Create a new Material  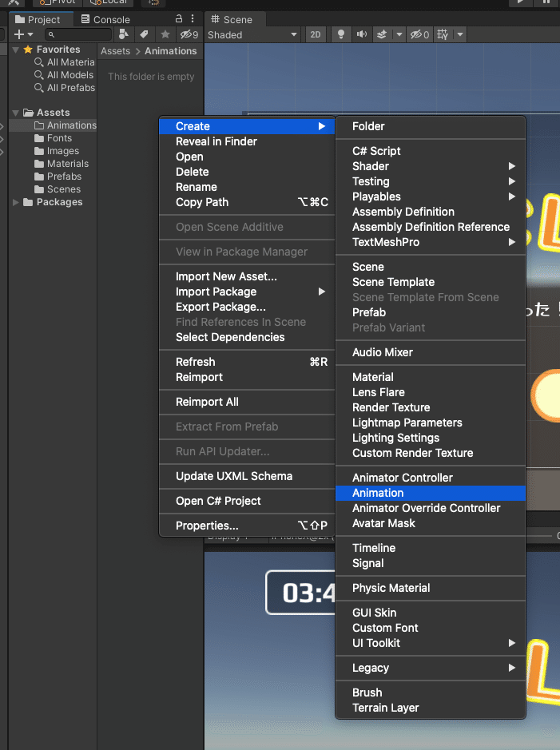[431, 377]
